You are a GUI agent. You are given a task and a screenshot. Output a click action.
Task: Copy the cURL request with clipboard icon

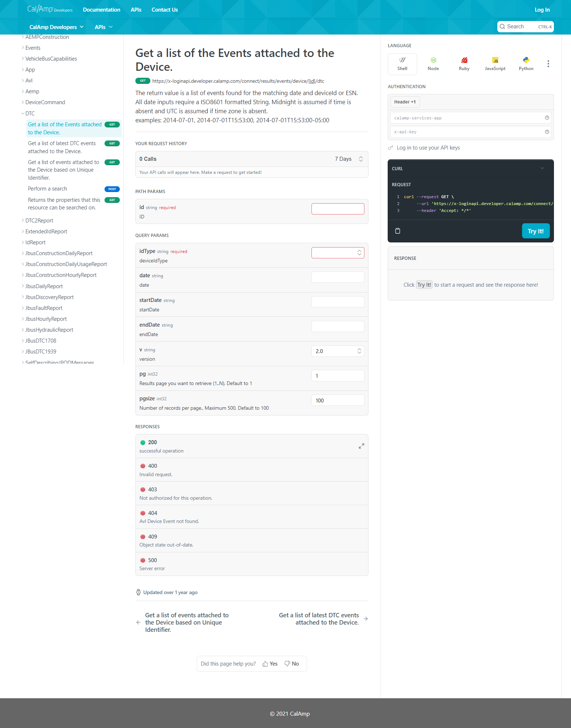pyautogui.click(x=397, y=231)
